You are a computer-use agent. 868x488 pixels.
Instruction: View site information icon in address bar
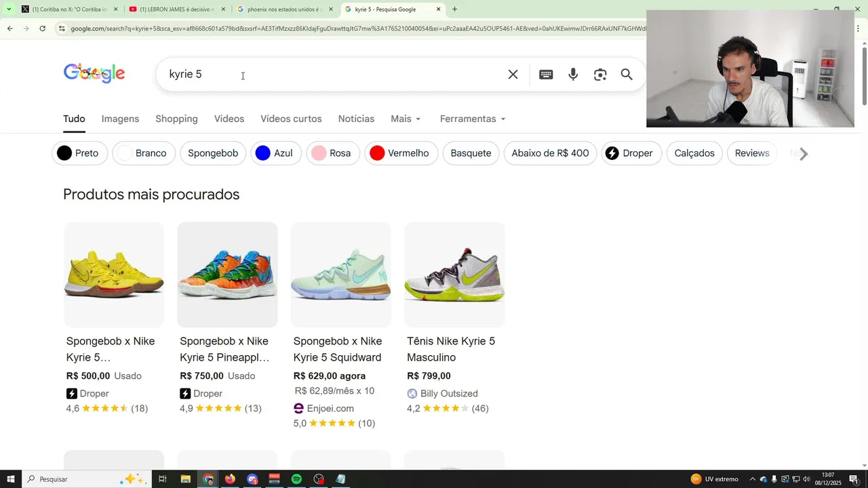pos(62,28)
